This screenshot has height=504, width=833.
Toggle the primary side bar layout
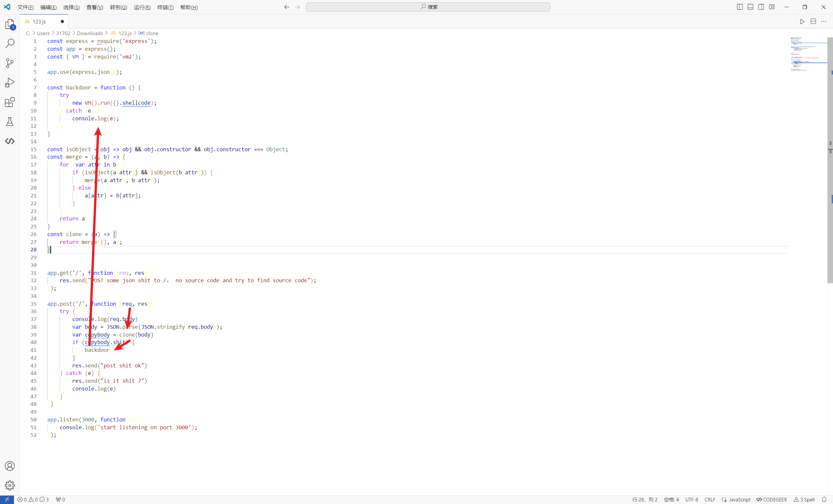[x=739, y=7]
